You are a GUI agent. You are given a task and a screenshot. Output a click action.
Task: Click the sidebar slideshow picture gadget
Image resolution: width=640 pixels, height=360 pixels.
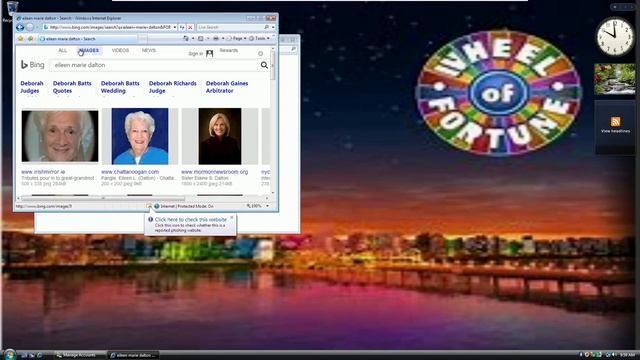[x=615, y=79]
